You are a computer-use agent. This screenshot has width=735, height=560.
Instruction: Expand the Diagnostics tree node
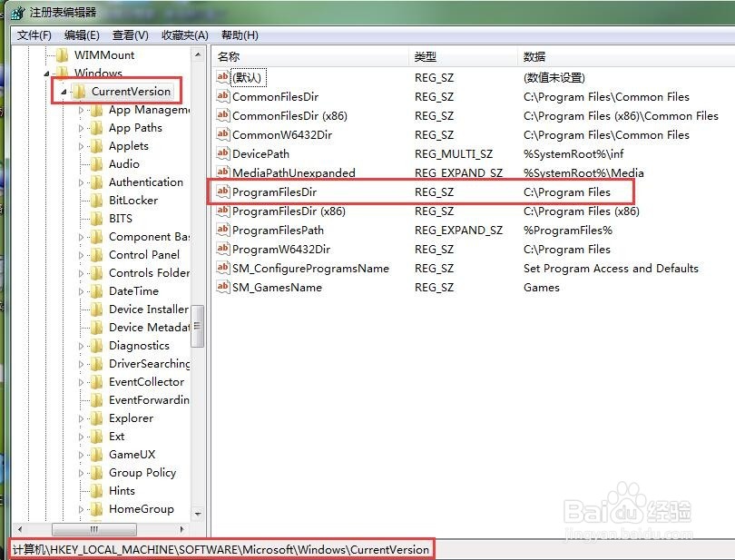81,346
